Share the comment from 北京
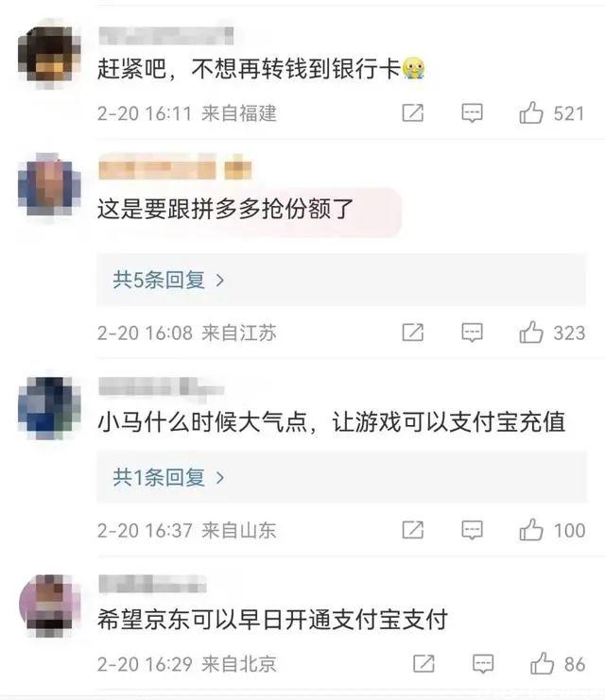This screenshot has width=605, height=700. (423, 664)
